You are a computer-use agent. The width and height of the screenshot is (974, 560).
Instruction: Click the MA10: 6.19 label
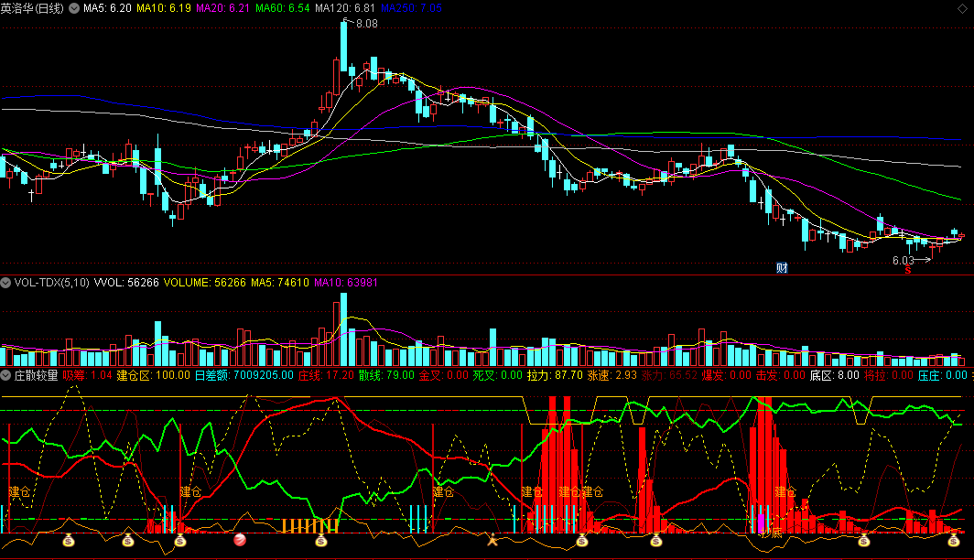coord(163,8)
